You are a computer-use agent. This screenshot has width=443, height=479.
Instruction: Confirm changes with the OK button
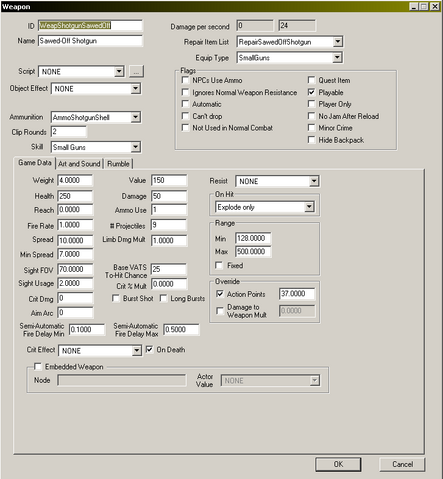[x=338, y=464]
